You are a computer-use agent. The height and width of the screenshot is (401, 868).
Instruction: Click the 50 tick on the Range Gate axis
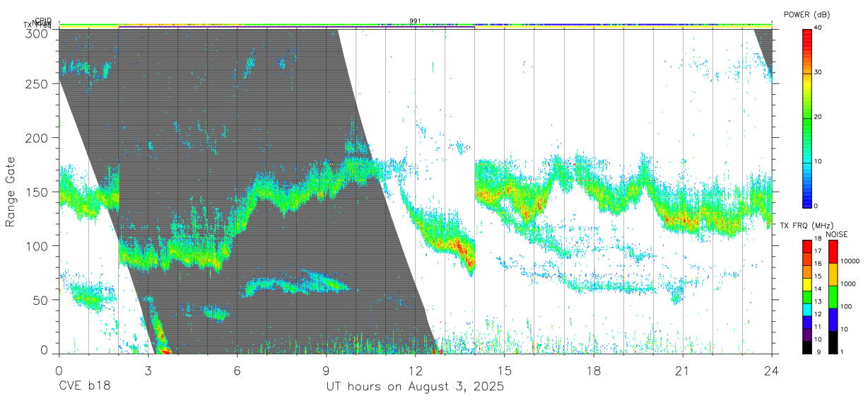(x=41, y=300)
